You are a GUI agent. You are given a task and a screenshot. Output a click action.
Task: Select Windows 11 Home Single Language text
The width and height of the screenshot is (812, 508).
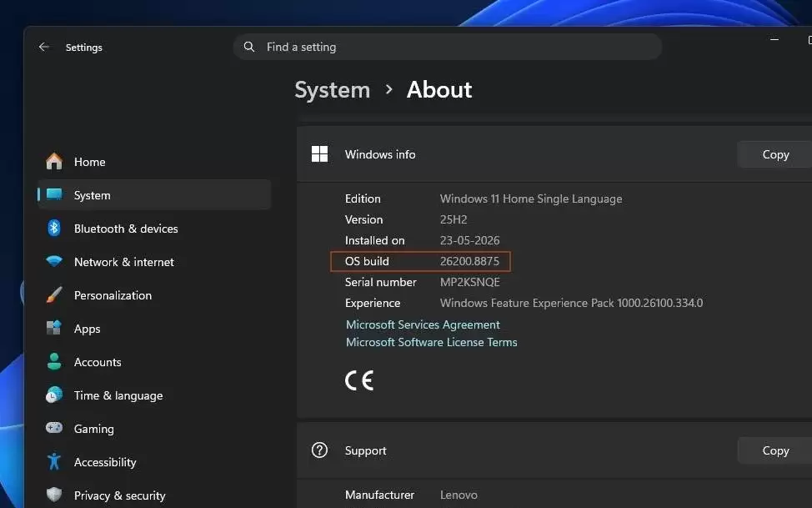tap(531, 199)
